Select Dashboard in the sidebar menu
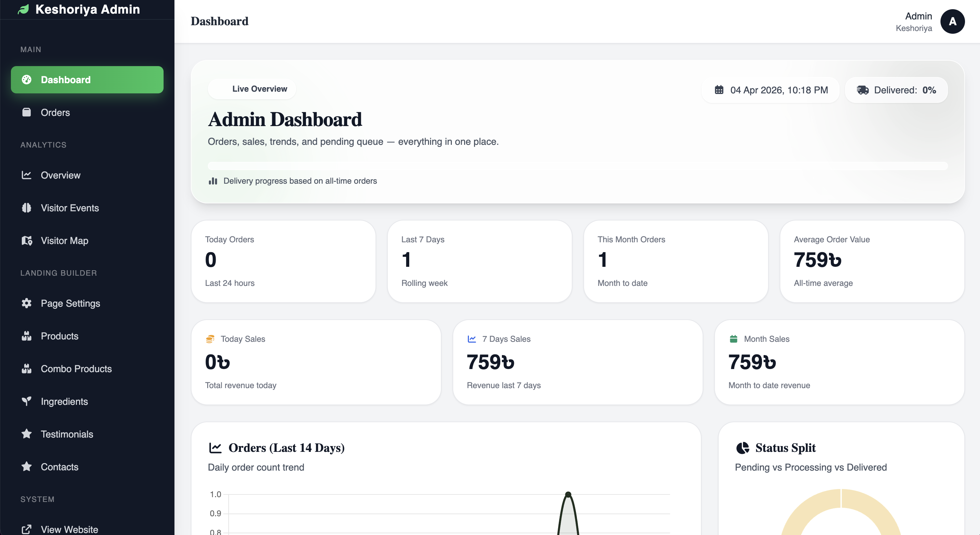 (x=87, y=79)
